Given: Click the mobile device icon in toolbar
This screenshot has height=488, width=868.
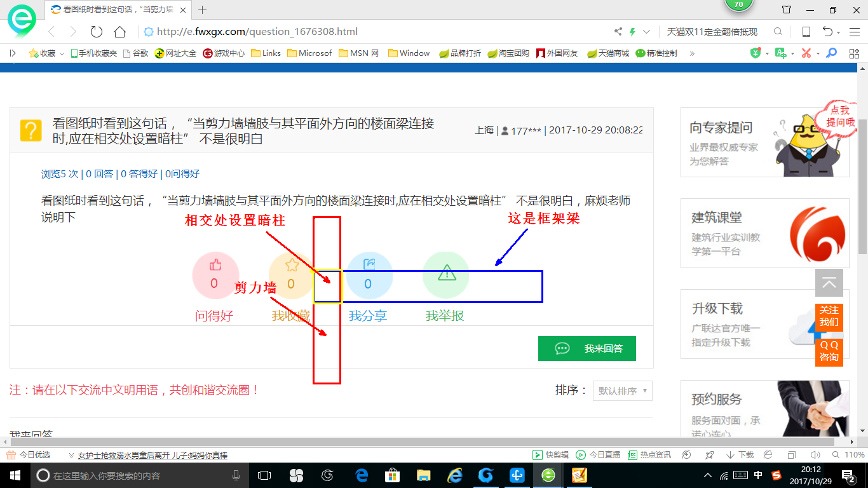Looking at the screenshot, I should (x=806, y=32).
